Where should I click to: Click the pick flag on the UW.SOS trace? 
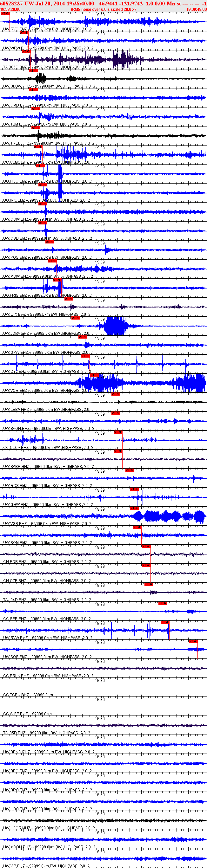[193, 641]
